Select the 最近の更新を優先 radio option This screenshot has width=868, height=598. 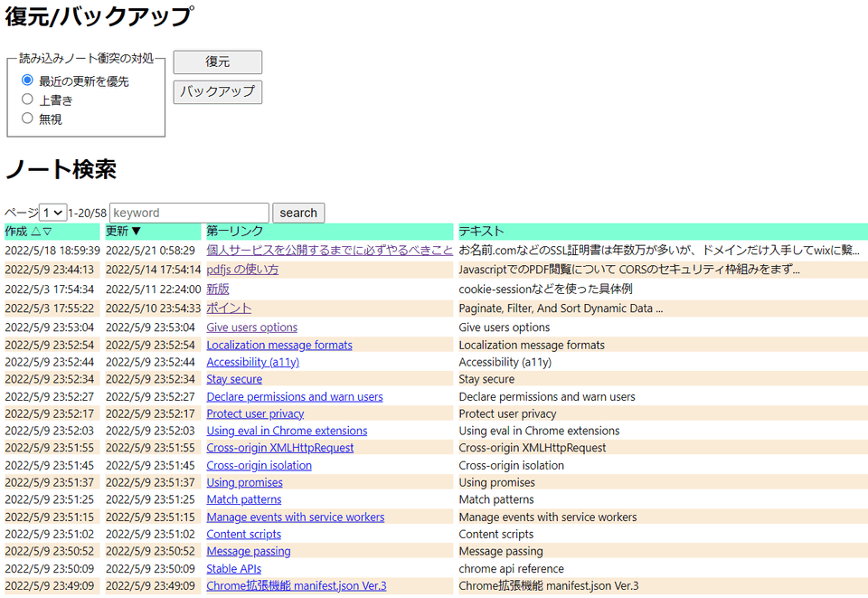[x=27, y=81]
